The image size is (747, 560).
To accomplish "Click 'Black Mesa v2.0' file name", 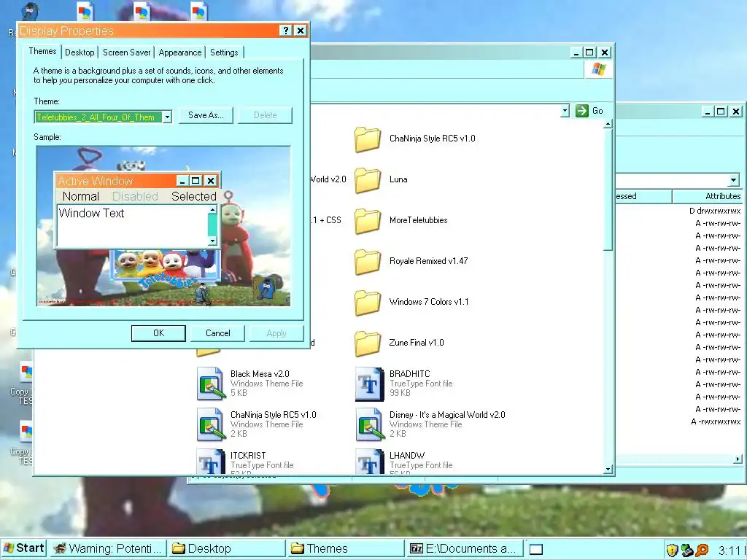I will [x=260, y=374].
